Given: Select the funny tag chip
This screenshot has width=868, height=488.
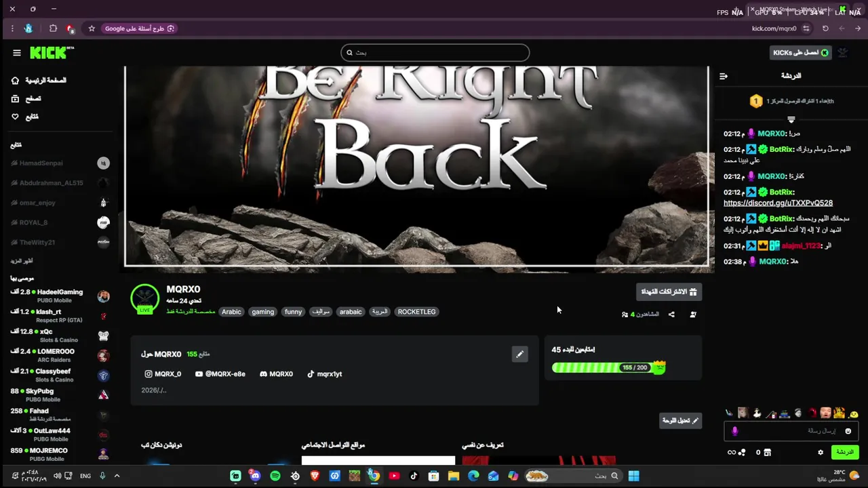Looking at the screenshot, I should pyautogui.click(x=293, y=312).
